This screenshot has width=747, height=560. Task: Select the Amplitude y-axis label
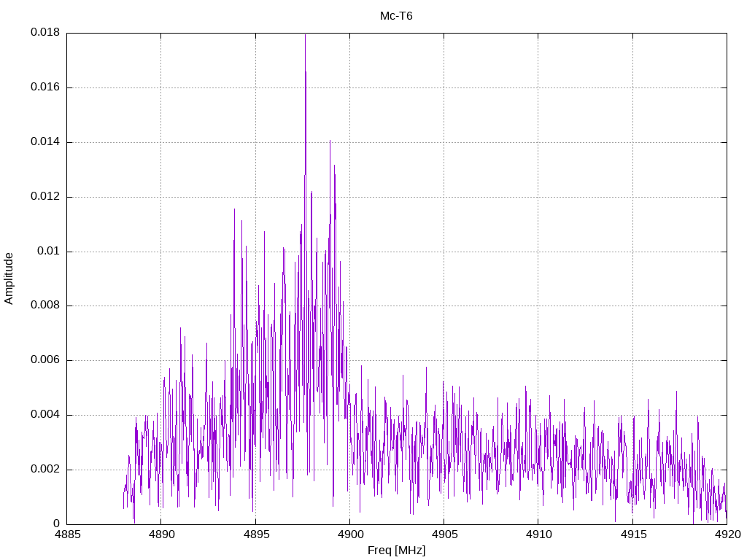(x=9, y=279)
